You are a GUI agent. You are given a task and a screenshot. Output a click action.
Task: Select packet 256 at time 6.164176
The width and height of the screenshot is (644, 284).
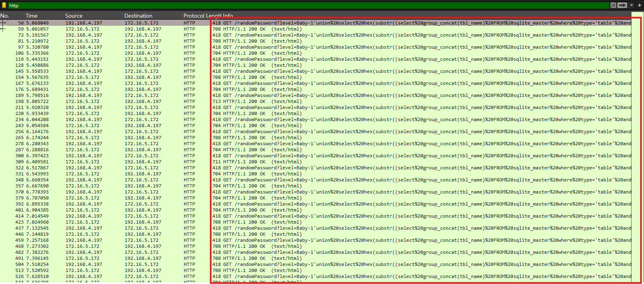pyautogui.click(x=316, y=132)
